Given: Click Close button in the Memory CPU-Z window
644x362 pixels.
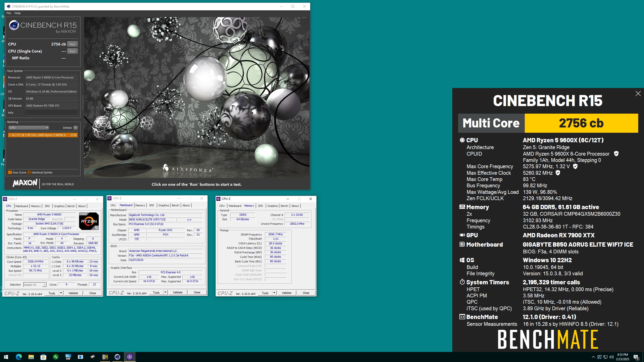Looking at the screenshot, I should 306,293.
